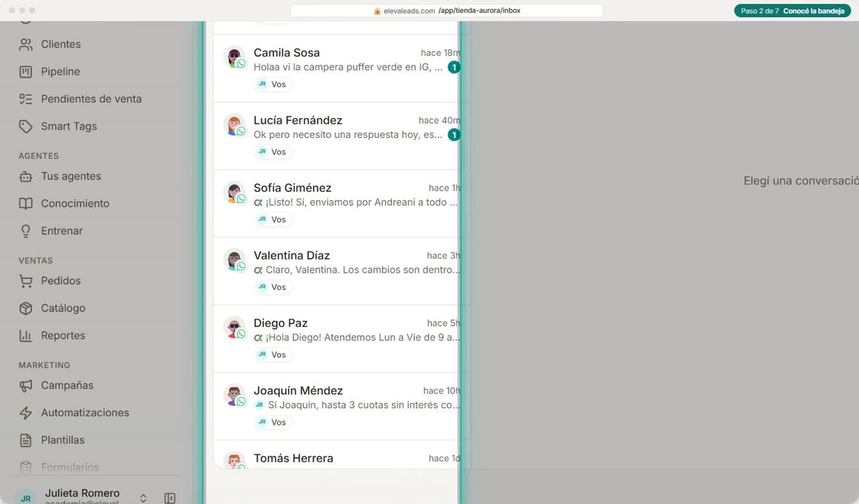The height and width of the screenshot is (504, 859).
Task: Open the Pipeline section icon
Action: pyautogui.click(x=26, y=72)
